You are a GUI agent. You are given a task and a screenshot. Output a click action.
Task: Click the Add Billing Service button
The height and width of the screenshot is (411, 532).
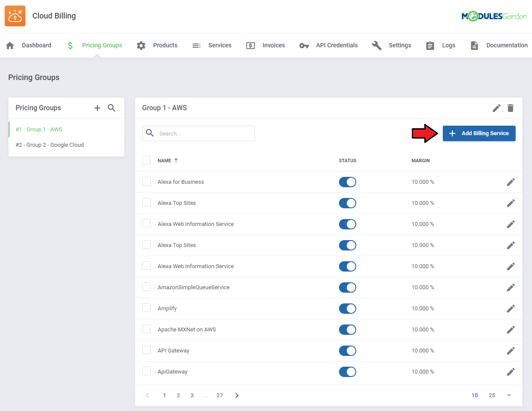coord(479,133)
